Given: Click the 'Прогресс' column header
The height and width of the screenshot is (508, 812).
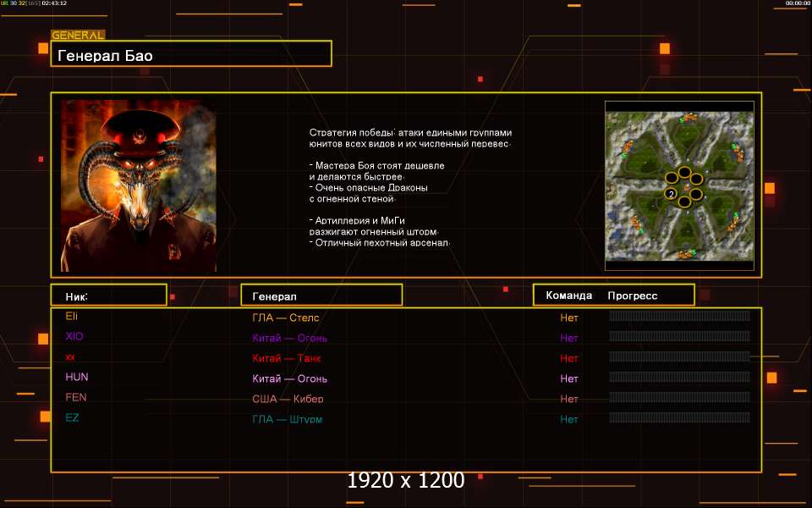Looking at the screenshot, I should point(633,295).
